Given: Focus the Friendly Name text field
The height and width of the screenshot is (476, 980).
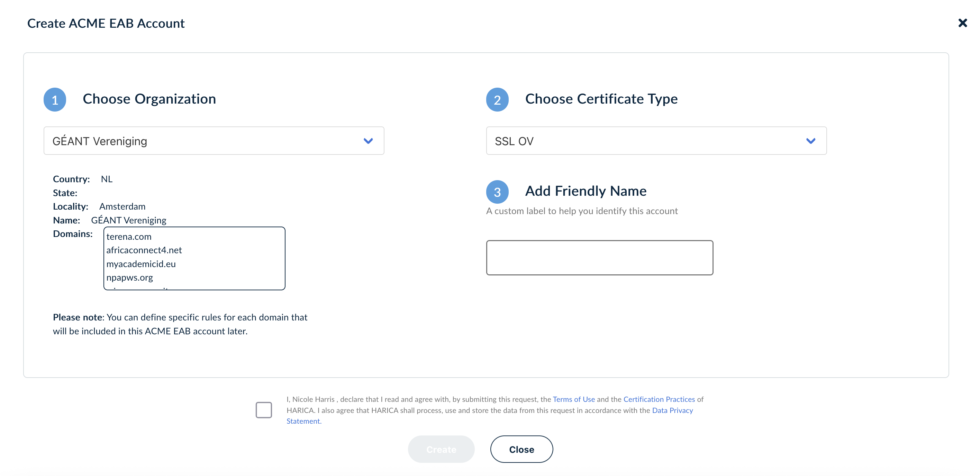Looking at the screenshot, I should (x=600, y=257).
